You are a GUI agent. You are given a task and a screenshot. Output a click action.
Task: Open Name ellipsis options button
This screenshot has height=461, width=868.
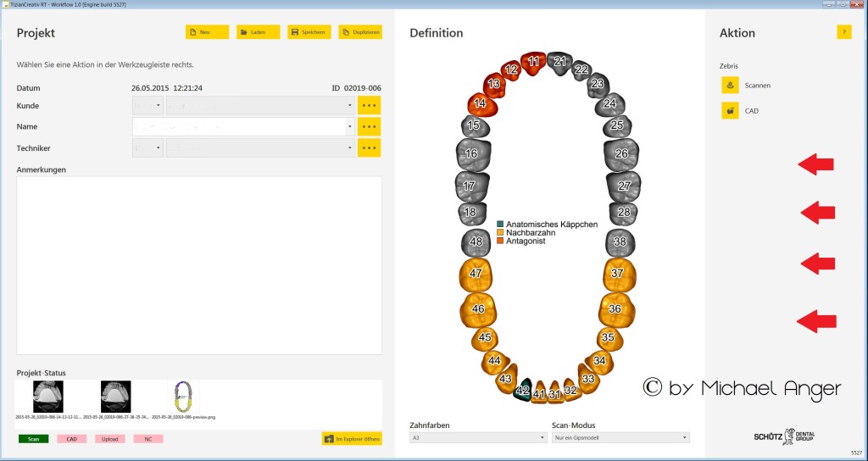click(x=370, y=127)
